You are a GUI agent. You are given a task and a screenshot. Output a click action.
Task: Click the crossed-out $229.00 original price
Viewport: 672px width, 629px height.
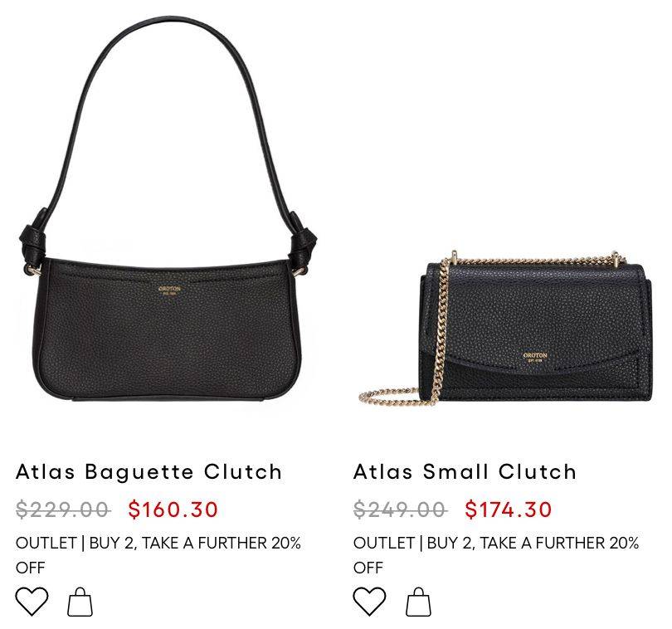point(63,510)
